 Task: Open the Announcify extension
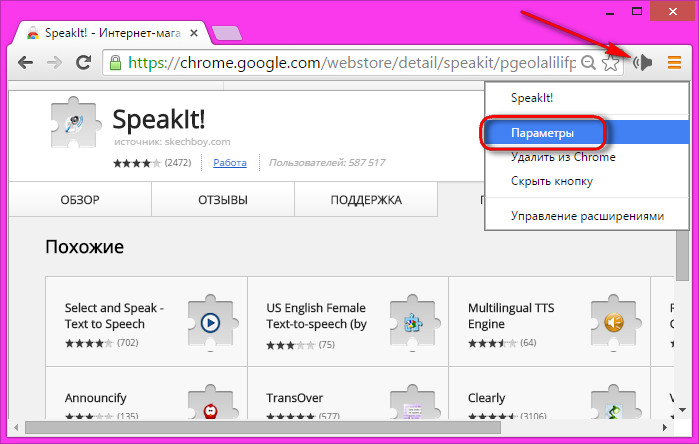tap(95, 398)
